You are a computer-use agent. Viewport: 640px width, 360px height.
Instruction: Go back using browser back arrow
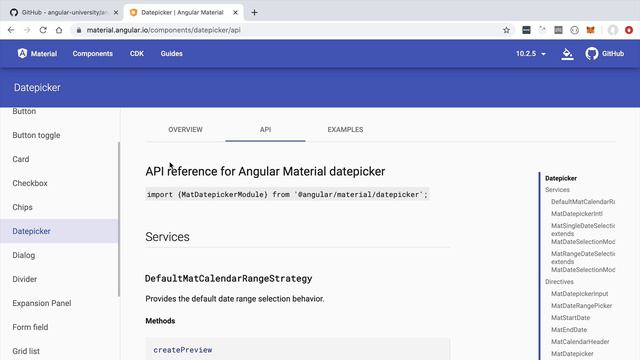click(11, 30)
